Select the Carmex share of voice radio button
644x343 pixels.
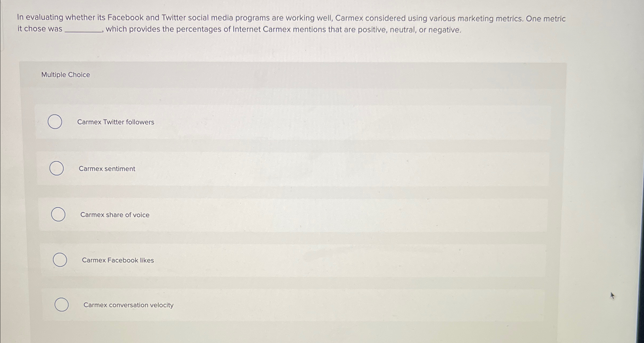(58, 214)
